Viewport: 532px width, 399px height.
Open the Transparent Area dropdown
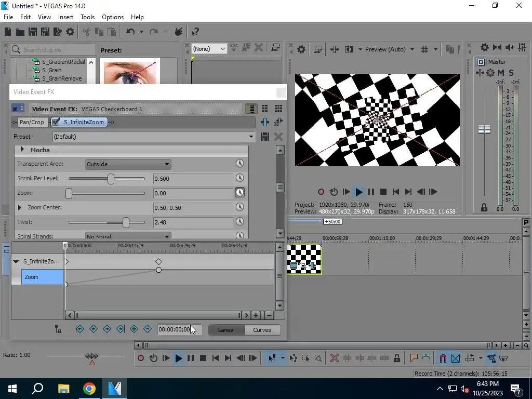point(128,164)
